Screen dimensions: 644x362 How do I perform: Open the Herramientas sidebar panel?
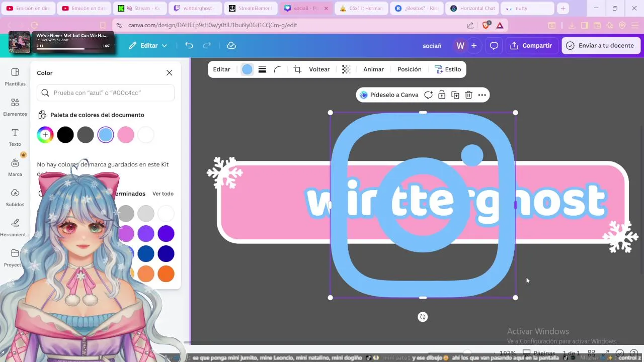15,228
